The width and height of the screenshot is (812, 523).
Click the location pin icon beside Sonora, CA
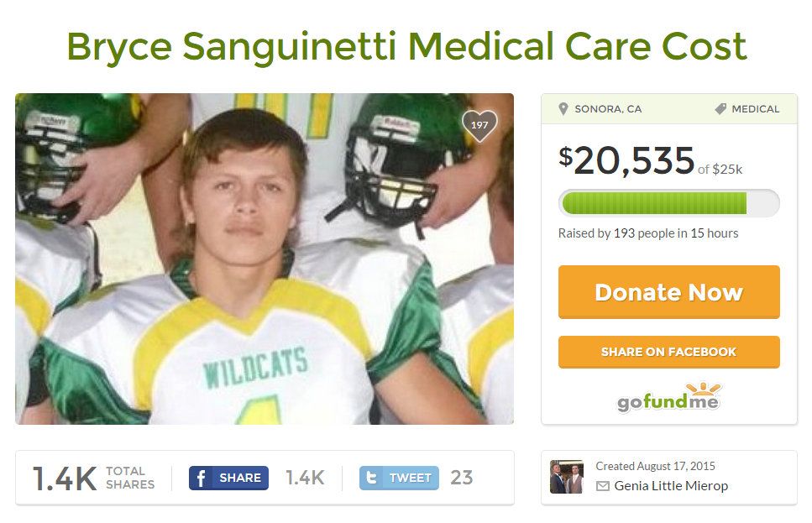563,109
